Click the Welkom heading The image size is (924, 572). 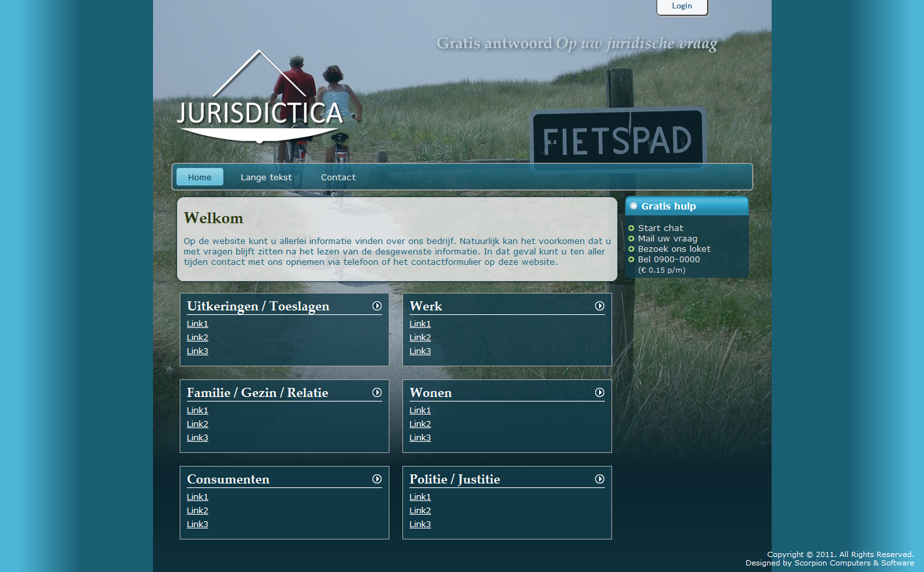click(214, 218)
